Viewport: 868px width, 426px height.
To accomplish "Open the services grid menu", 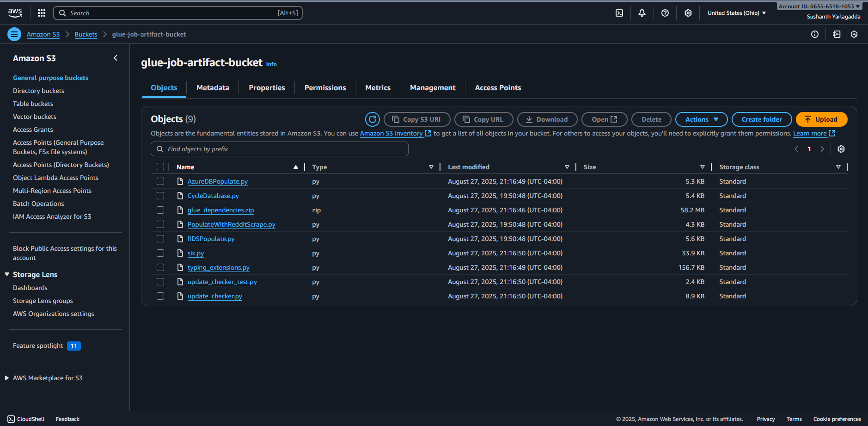I will pos(42,13).
